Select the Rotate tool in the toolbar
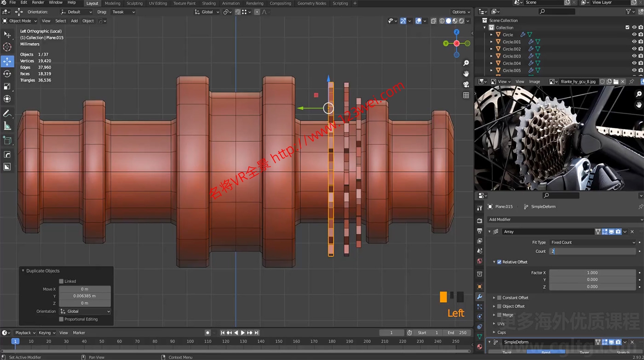Viewport: 644px width, 360px height. point(7,73)
